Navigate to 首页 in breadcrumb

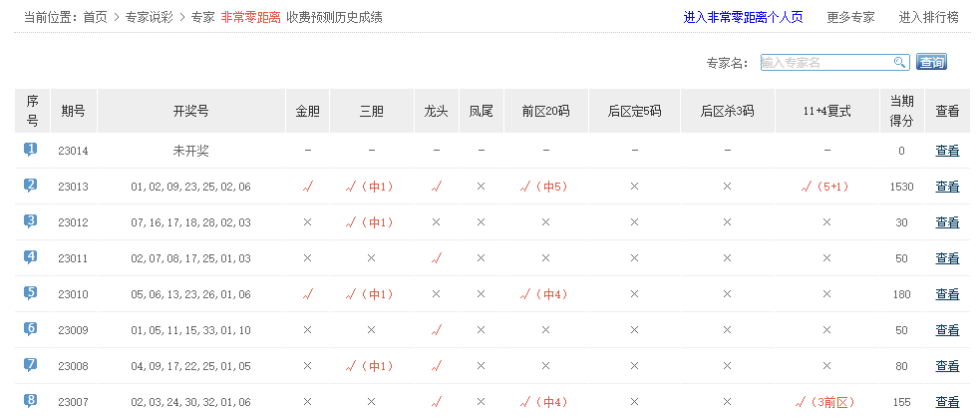pos(95,17)
